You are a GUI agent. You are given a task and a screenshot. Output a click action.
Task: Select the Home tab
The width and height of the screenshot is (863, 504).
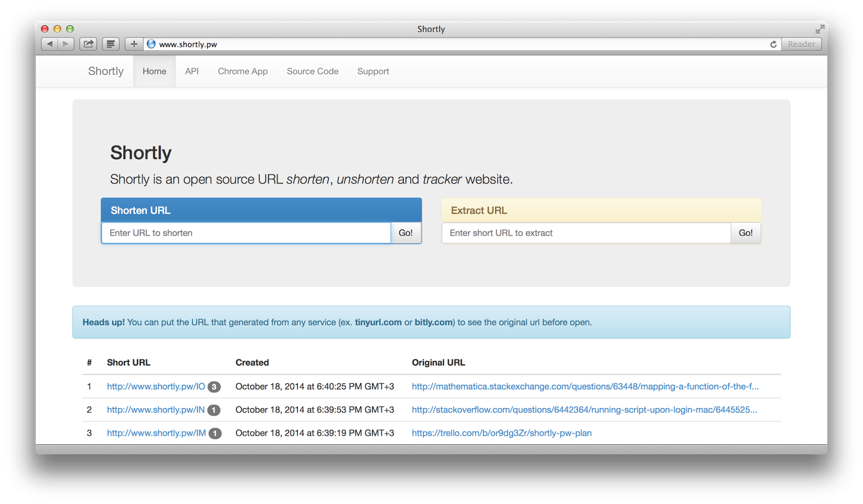[154, 71]
